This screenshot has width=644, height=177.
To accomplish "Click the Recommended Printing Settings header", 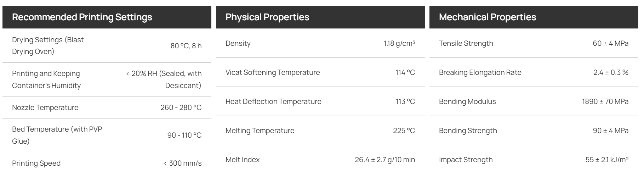I will click(82, 17).
